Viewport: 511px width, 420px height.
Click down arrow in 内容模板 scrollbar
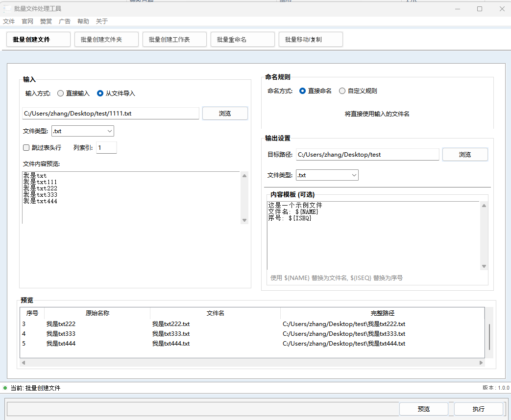(x=484, y=266)
